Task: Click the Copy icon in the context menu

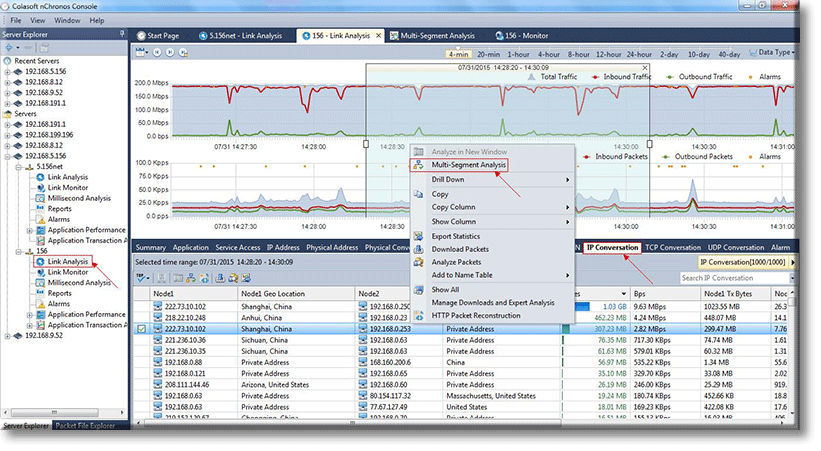Action: point(418,194)
